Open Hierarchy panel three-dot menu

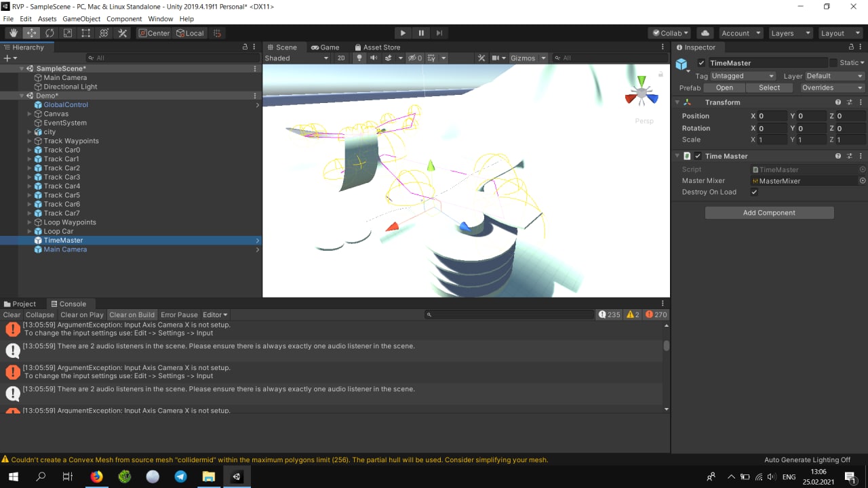[256, 47]
